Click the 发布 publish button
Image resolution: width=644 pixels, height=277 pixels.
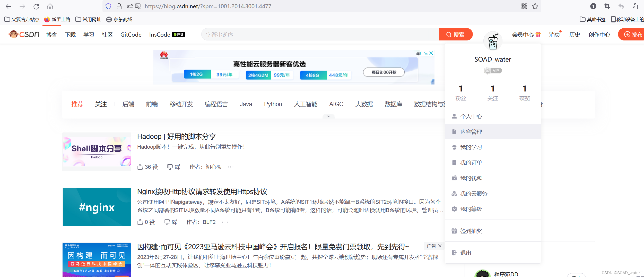(631, 34)
